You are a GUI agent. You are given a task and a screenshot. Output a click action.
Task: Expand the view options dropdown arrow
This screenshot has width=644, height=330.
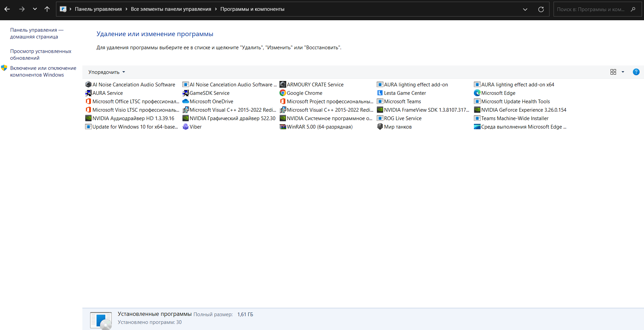(x=623, y=72)
